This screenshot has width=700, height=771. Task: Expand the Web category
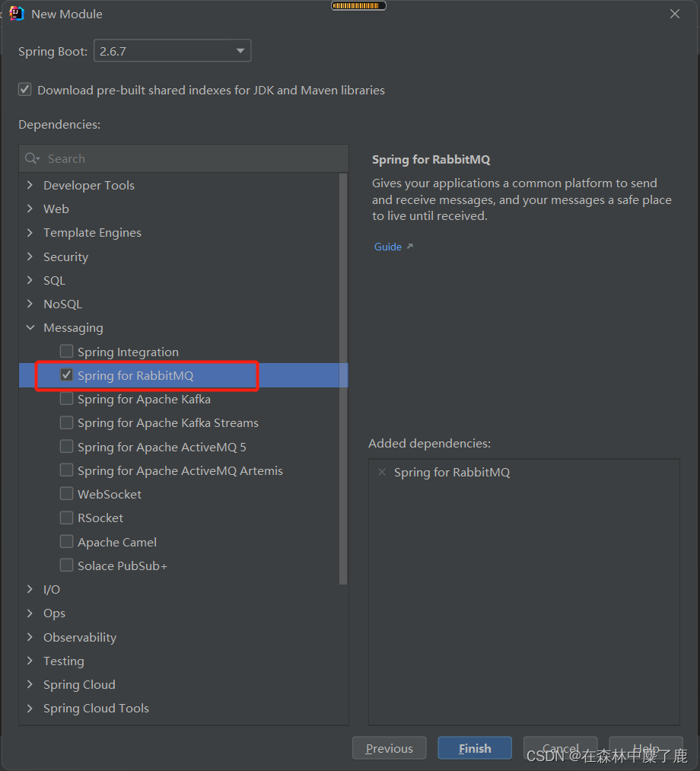coord(30,209)
